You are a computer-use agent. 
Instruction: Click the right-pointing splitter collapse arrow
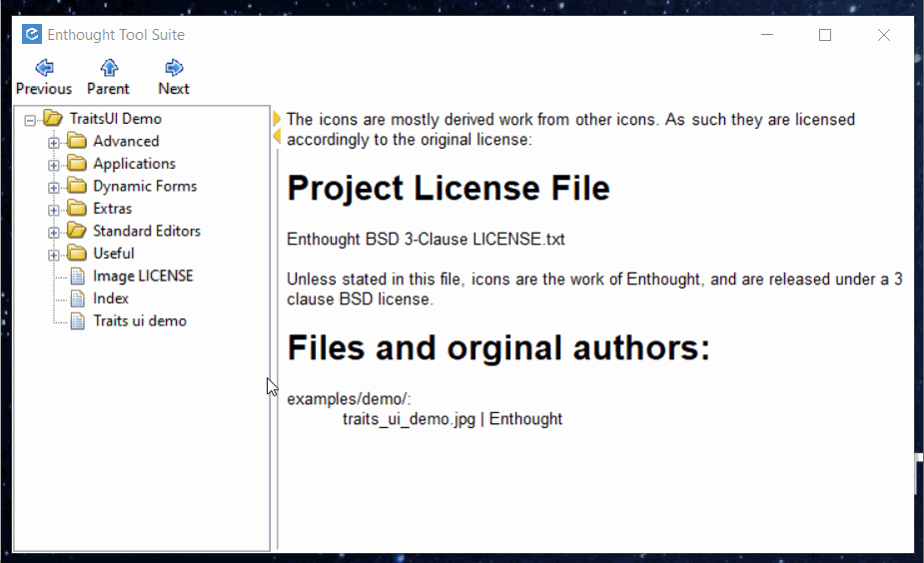[x=277, y=119]
